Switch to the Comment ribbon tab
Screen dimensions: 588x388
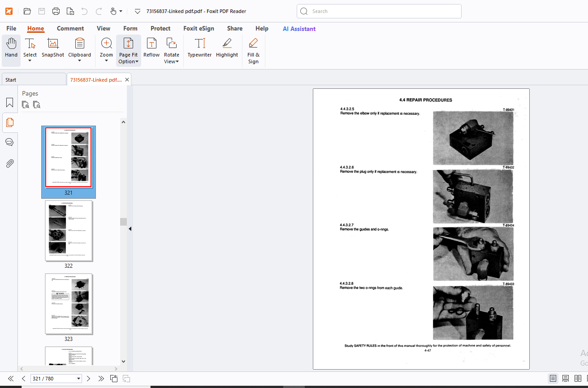(70, 28)
